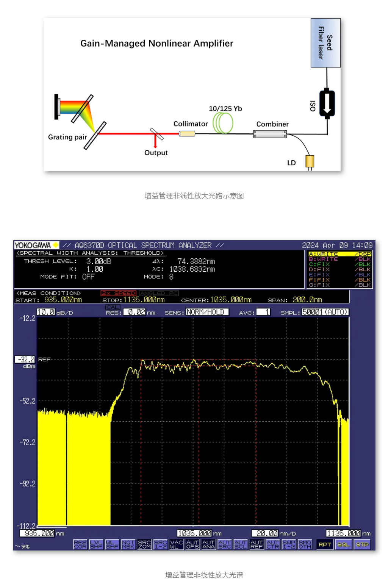This screenshot has width=391, height=588.
Task: Click the NOI MSK status indicator
Action: 128,544
